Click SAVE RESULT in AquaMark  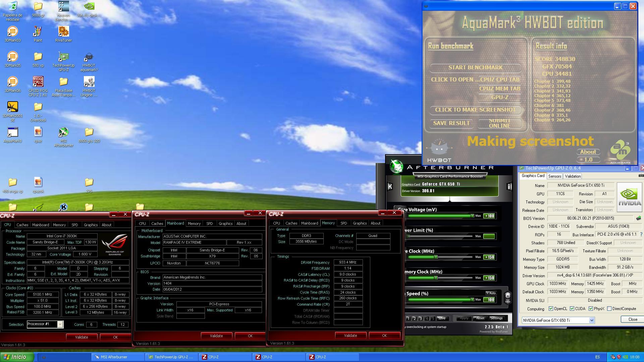(451, 123)
